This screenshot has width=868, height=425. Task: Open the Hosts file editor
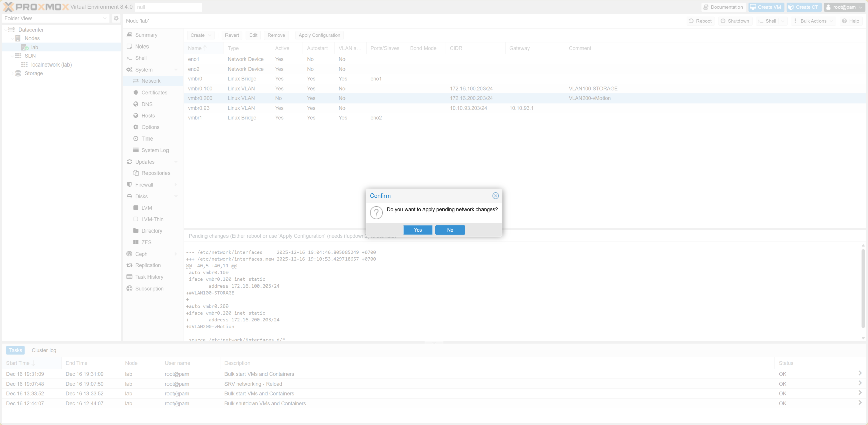pyautogui.click(x=148, y=115)
